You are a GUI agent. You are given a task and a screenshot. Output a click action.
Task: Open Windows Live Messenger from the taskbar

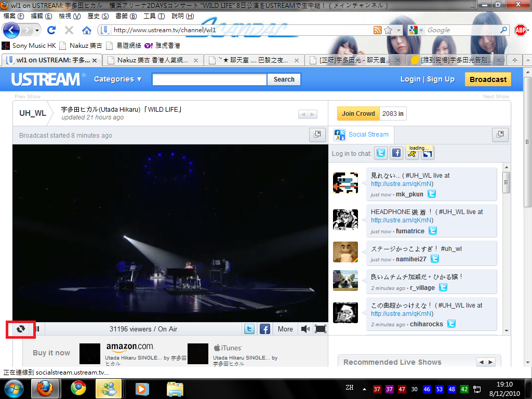coord(109,389)
